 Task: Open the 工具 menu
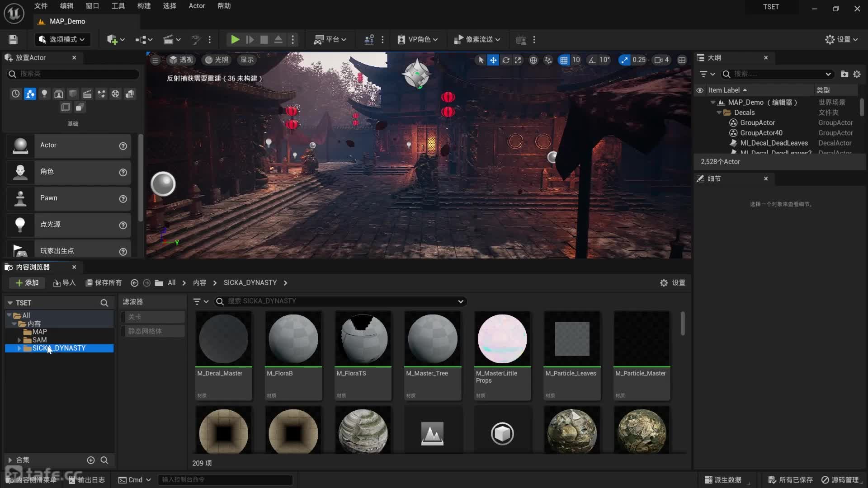(x=118, y=6)
